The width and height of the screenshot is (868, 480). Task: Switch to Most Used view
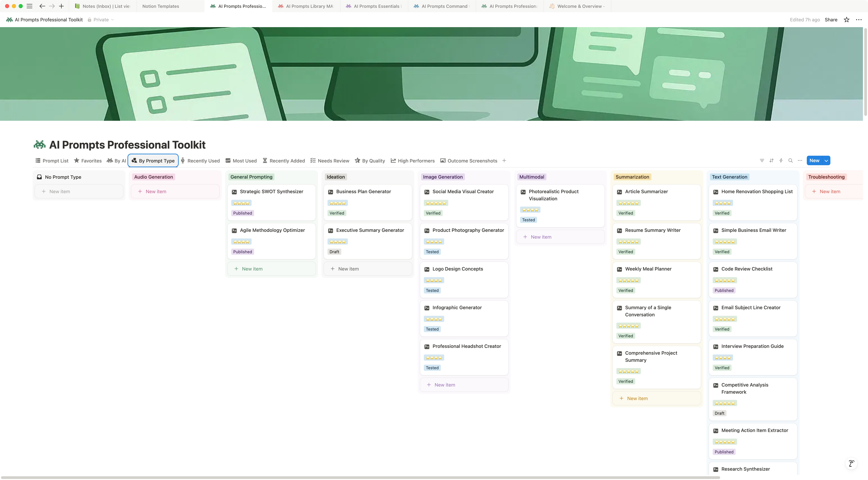pos(241,161)
